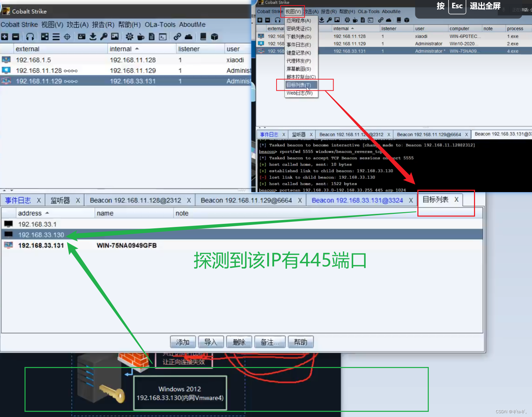The image size is (532, 417).
Task: Select target row 192.168.33.131 WIN-75NA0949GFB
Action: pos(242,245)
